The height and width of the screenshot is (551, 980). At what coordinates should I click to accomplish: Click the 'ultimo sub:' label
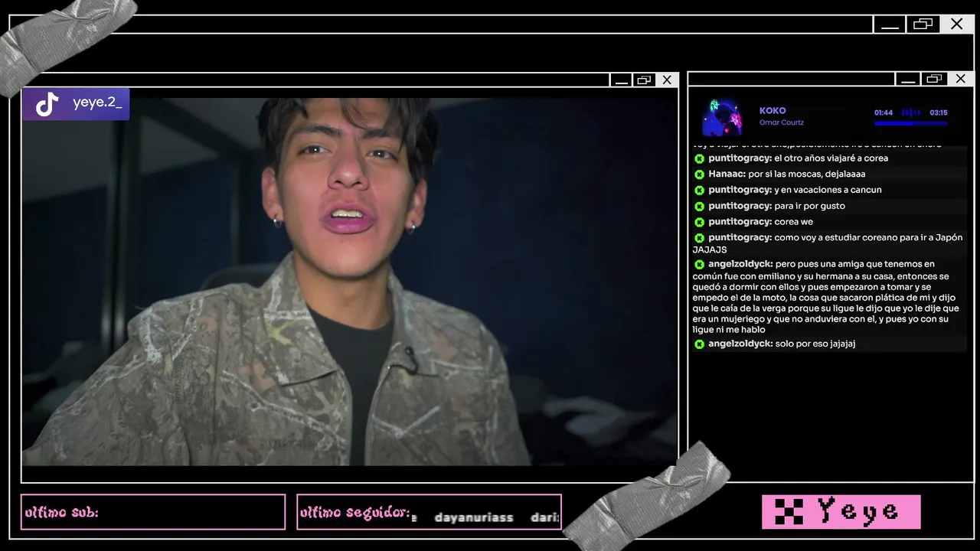tap(62, 513)
